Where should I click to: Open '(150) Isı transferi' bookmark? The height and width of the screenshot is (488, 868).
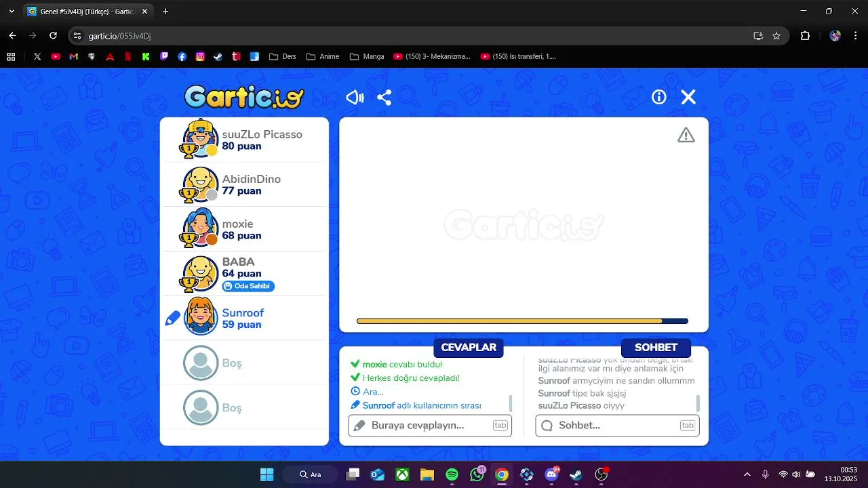[x=519, y=57]
